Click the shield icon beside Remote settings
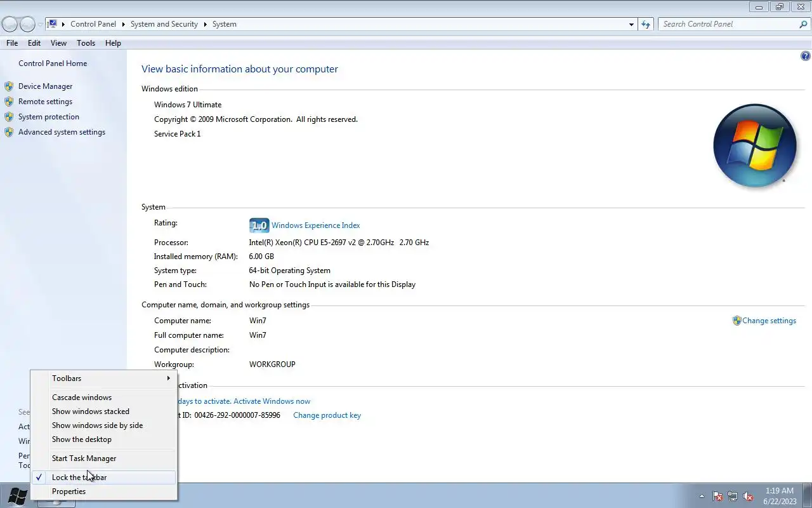Viewport: 812px width, 508px height. [x=9, y=102]
